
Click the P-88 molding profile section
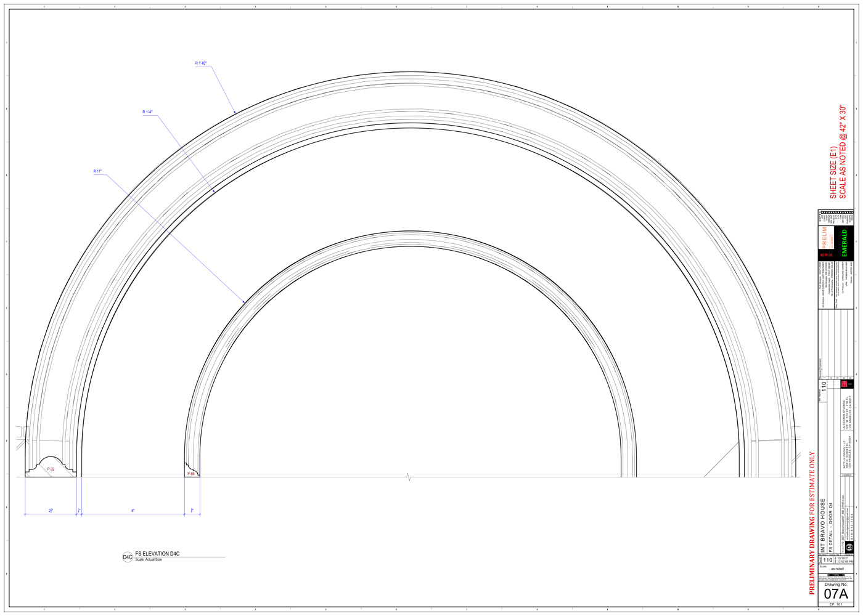point(192,472)
